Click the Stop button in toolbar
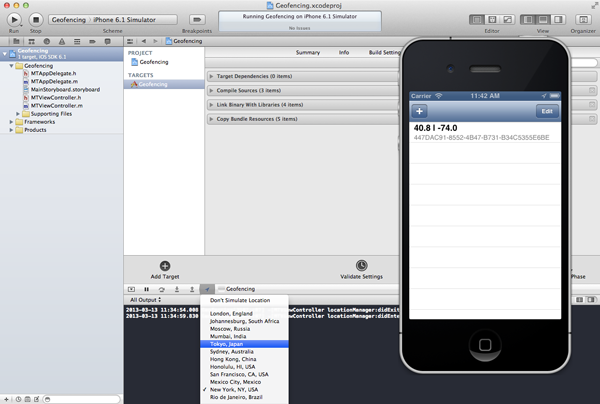The image size is (600, 404). [36, 20]
